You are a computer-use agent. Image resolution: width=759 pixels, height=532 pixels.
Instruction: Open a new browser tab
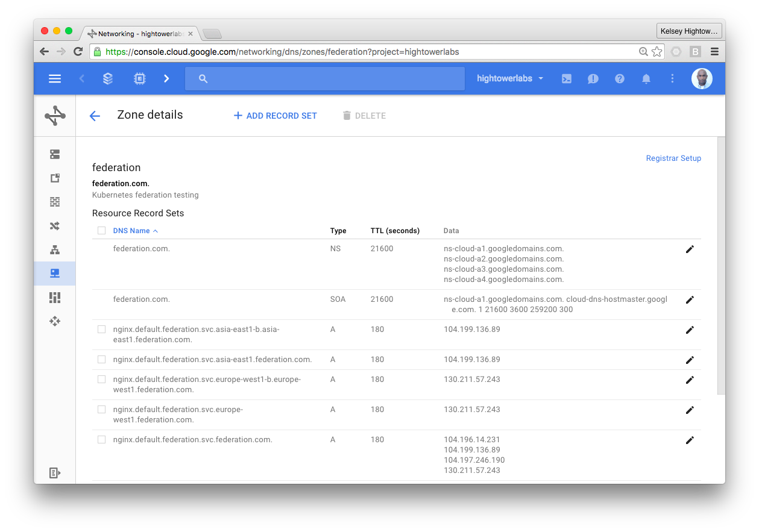click(212, 34)
